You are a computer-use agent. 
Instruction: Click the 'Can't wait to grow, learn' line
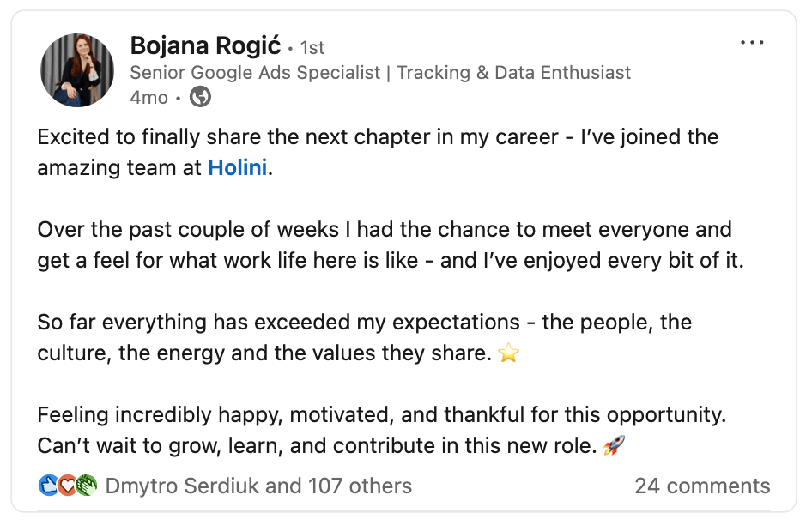pyautogui.click(x=318, y=446)
